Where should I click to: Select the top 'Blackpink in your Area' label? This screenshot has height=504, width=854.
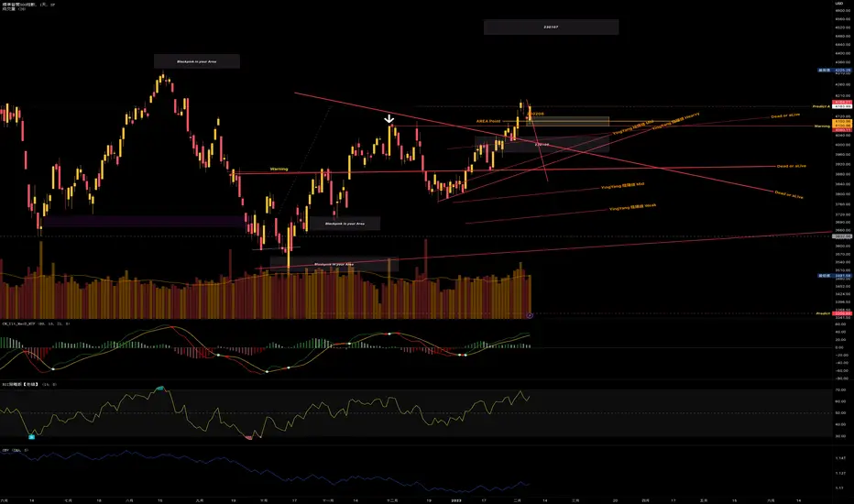pos(197,61)
